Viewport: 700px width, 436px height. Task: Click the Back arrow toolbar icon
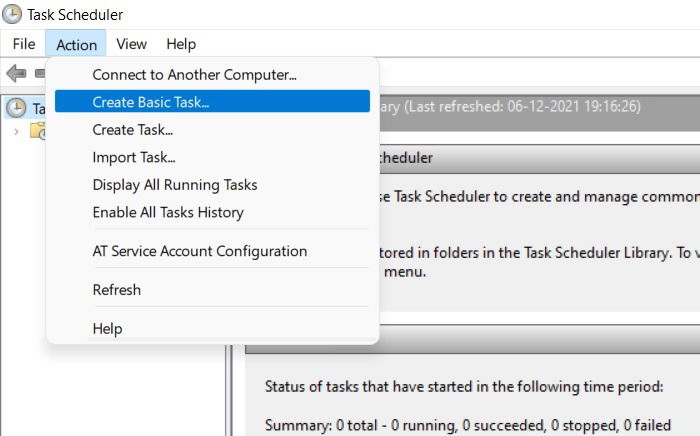click(x=17, y=73)
